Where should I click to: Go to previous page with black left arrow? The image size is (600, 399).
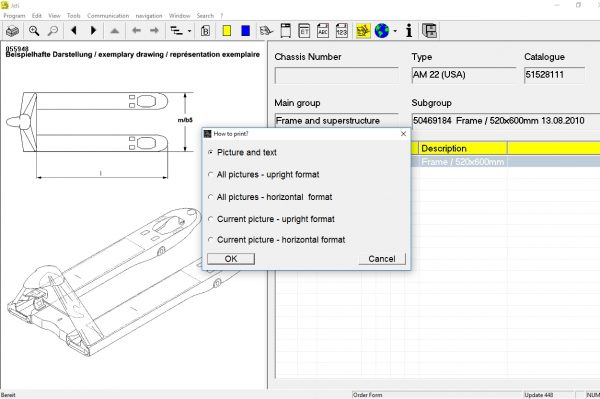coord(74,31)
